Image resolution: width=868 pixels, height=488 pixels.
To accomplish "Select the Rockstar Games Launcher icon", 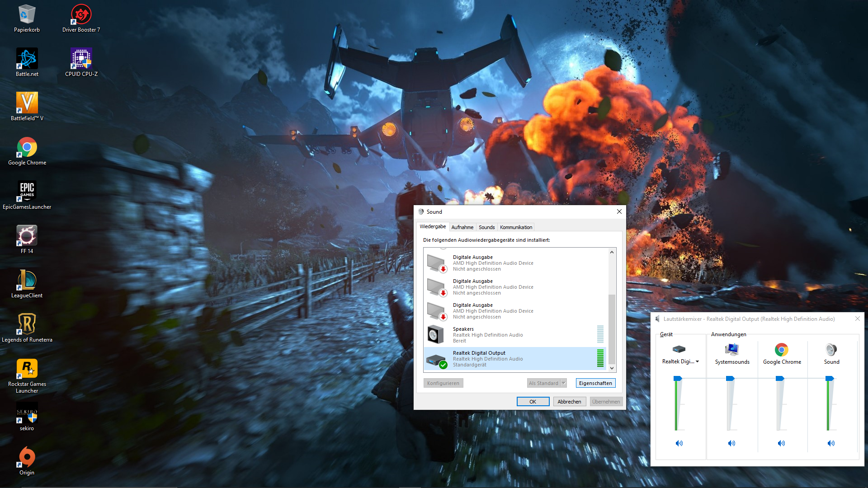I will point(27,369).
